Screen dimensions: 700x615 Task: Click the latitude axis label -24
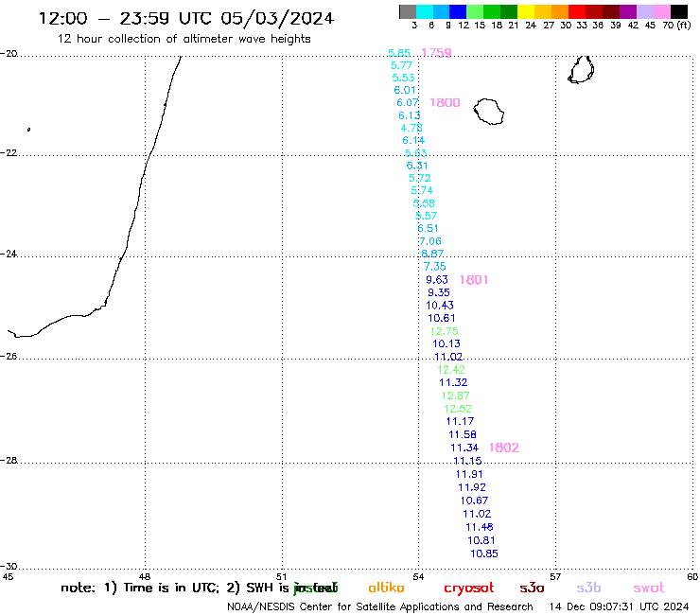pos(9,254)
